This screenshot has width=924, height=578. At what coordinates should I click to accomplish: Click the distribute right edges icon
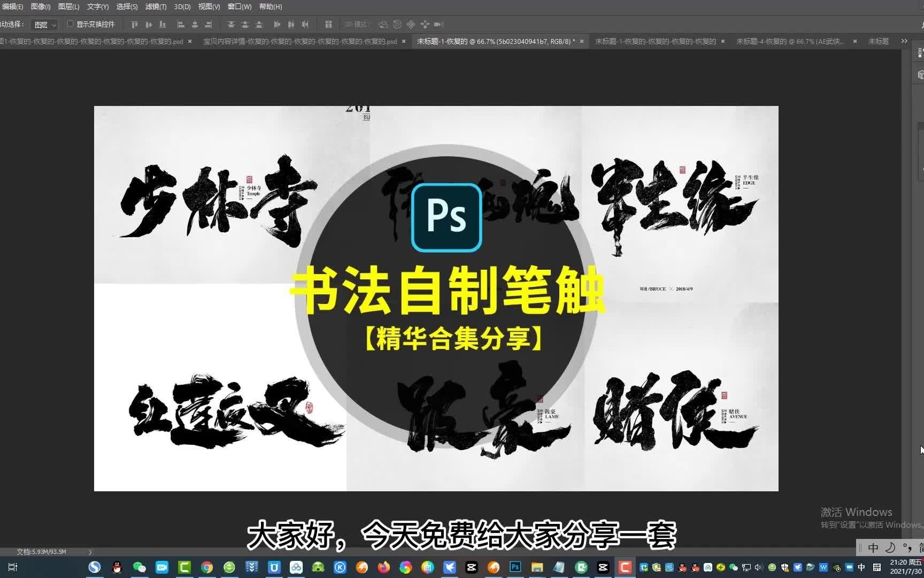click(x=305, y=24)
